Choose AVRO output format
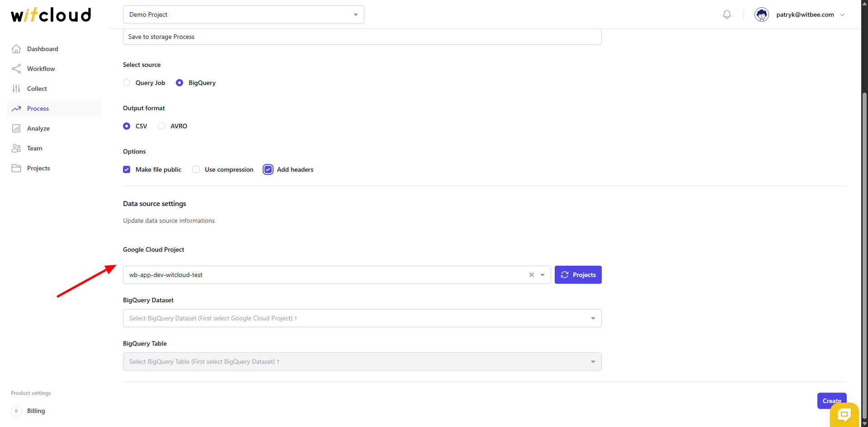This screenshot has width=868, height=427. click(x=161, y=126)
